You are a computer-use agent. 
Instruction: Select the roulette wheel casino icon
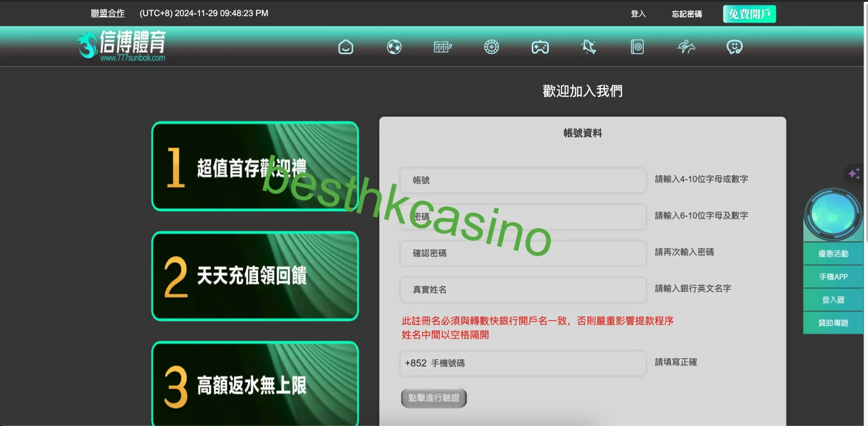[x=491, y=47]
